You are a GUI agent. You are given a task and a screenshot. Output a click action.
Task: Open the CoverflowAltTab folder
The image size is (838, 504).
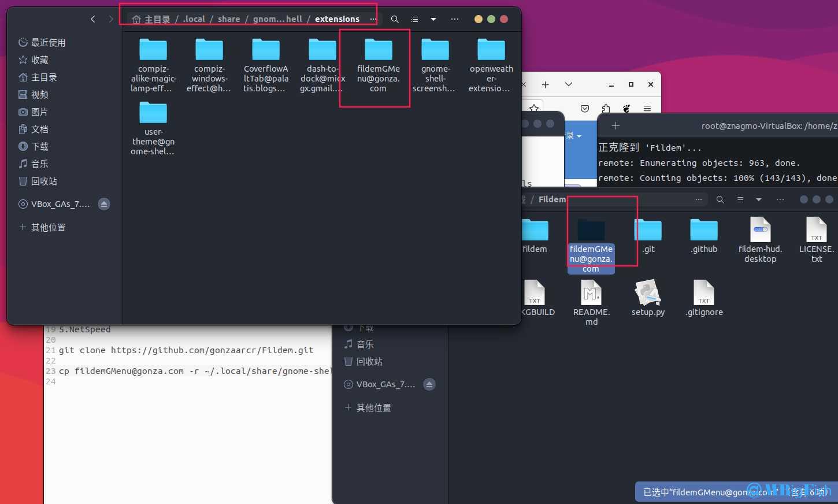coord(266,65)
